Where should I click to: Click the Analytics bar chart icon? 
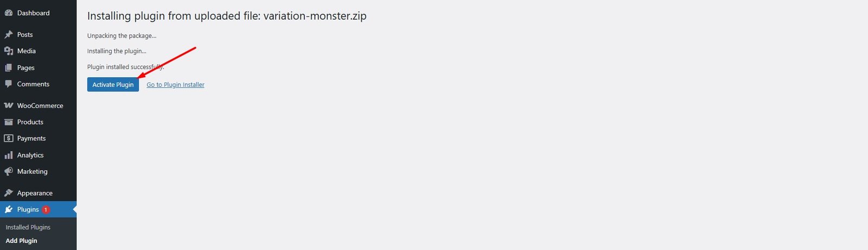click(9, 155)
